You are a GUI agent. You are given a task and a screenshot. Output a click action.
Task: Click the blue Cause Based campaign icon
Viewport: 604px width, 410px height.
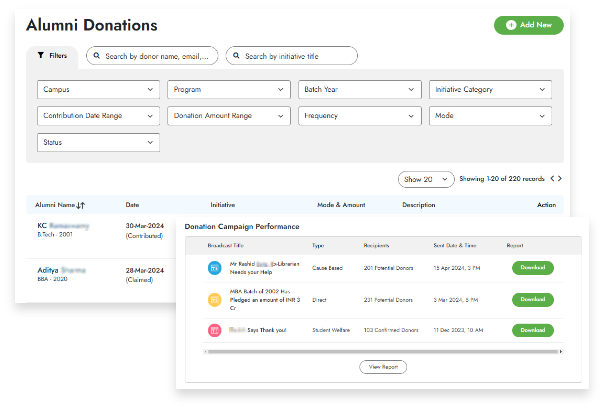point(214,268)
